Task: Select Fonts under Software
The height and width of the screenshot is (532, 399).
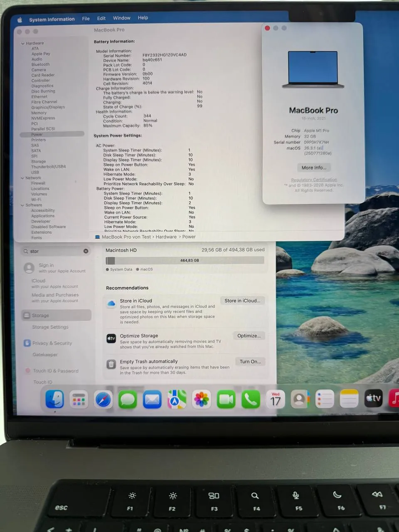Action: [37, 238]
